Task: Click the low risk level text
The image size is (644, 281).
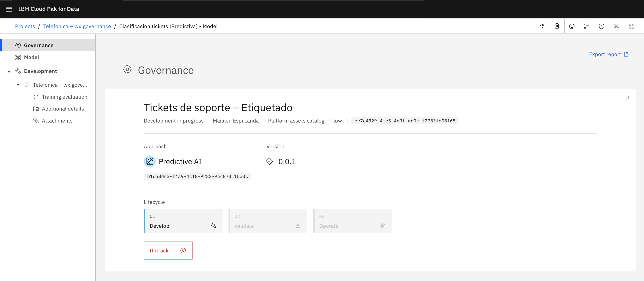Action: click(338, 121)
